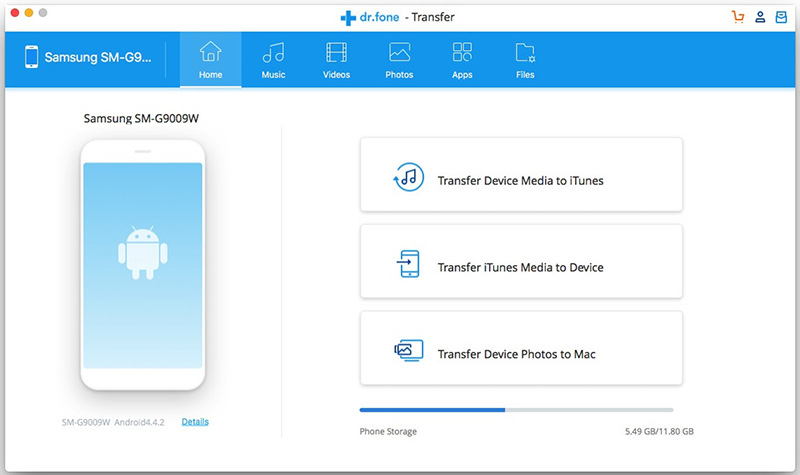
Task: Click the Samsung SM-G9009W device name heading
Action: pos(141,118)
